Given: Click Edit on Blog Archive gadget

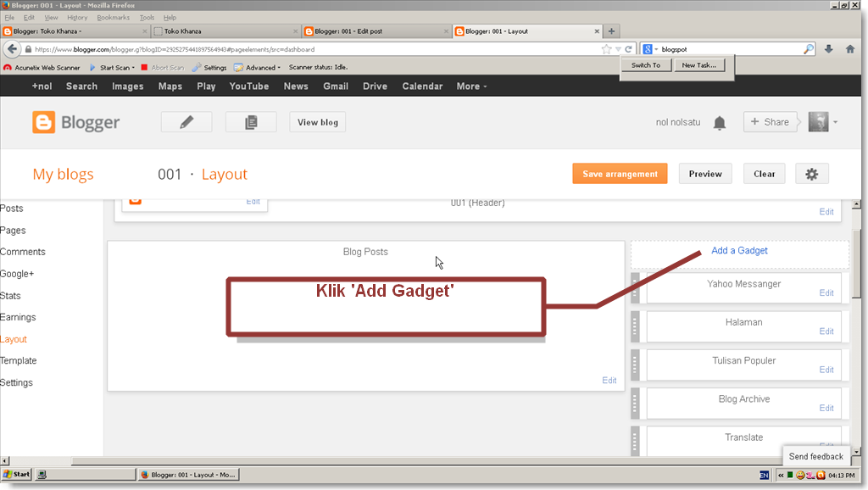Looking at the screenshot, I should (826, 408).
